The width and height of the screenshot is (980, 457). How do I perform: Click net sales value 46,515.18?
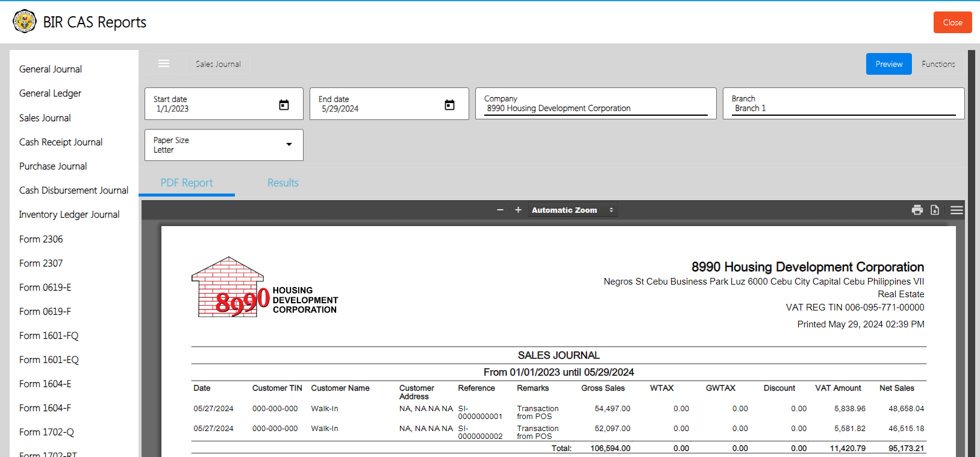[x=907, y=429]
